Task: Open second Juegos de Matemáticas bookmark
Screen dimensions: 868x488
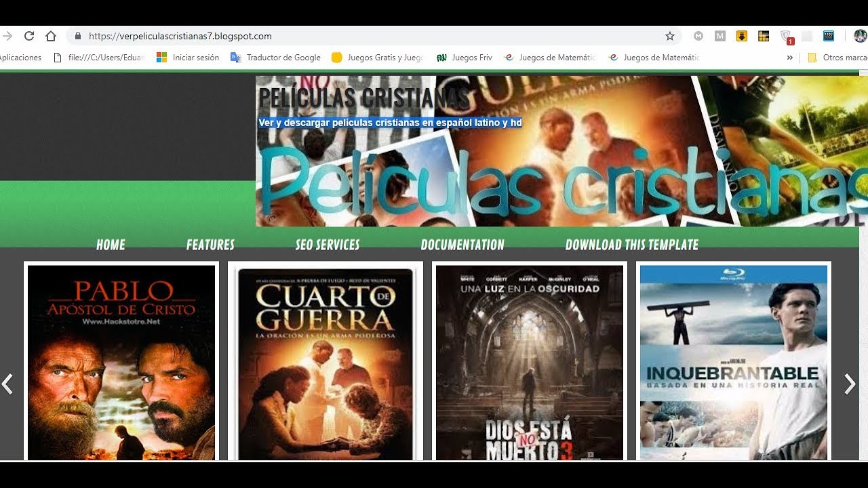Action: [x=654, y=58]
